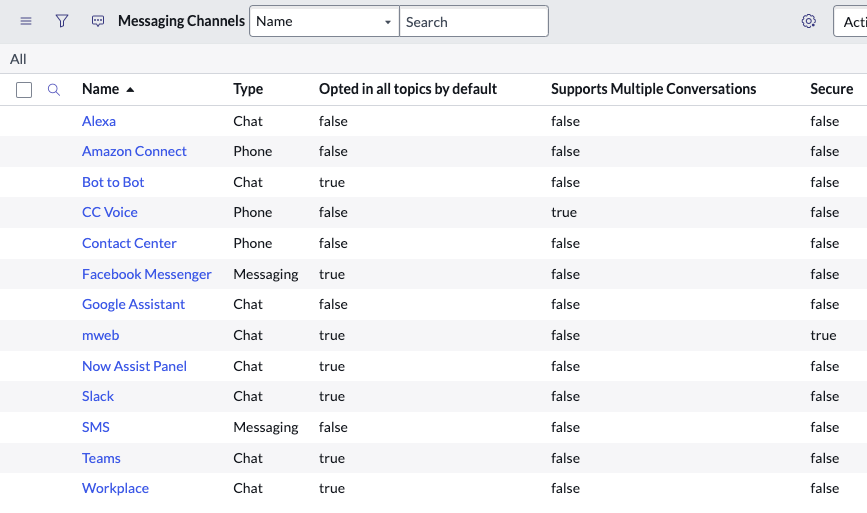
Task: Click Secure false value for Teams
Action: point(824,458)
